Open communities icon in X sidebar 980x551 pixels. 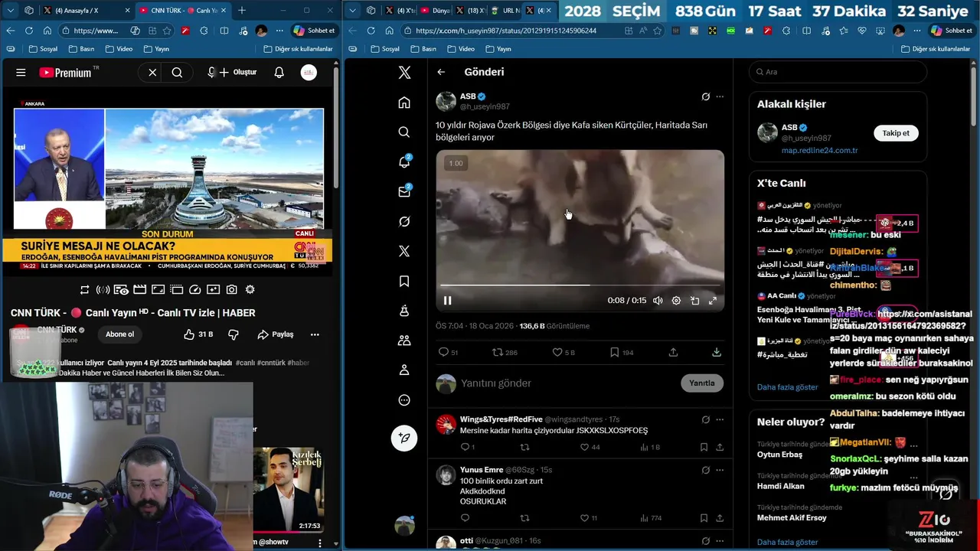point(404,341)
